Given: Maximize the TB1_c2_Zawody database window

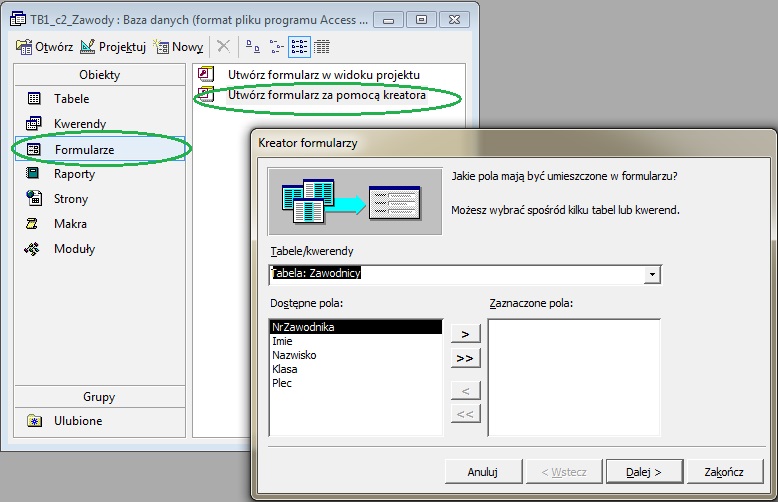Looking at the screenshot, I should (421, 20).
